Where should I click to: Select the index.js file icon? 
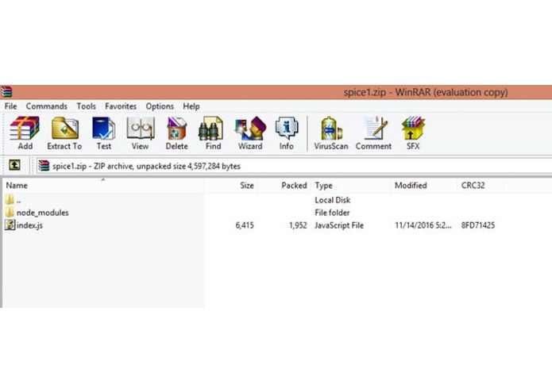pyautogui.click(x=10, y=225)
